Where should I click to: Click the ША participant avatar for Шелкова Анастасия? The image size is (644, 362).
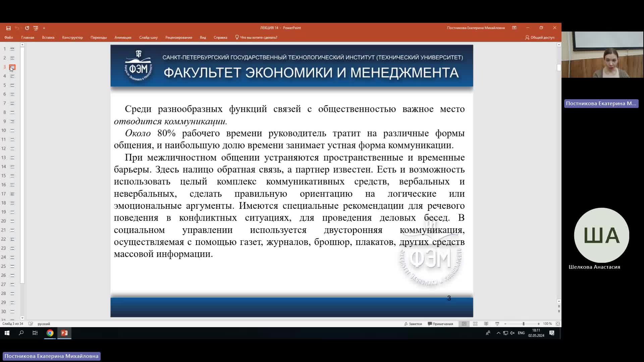(x=601, y=235)
